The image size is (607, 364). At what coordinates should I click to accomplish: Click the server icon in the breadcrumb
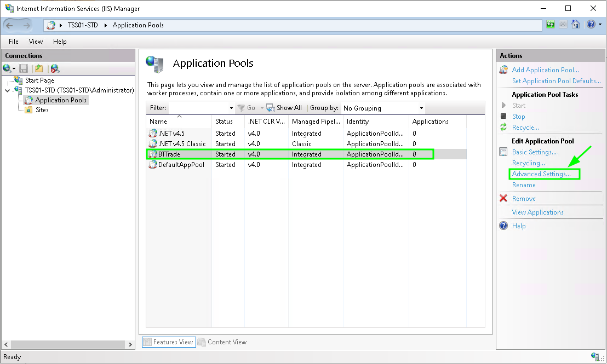pos(51,25)
